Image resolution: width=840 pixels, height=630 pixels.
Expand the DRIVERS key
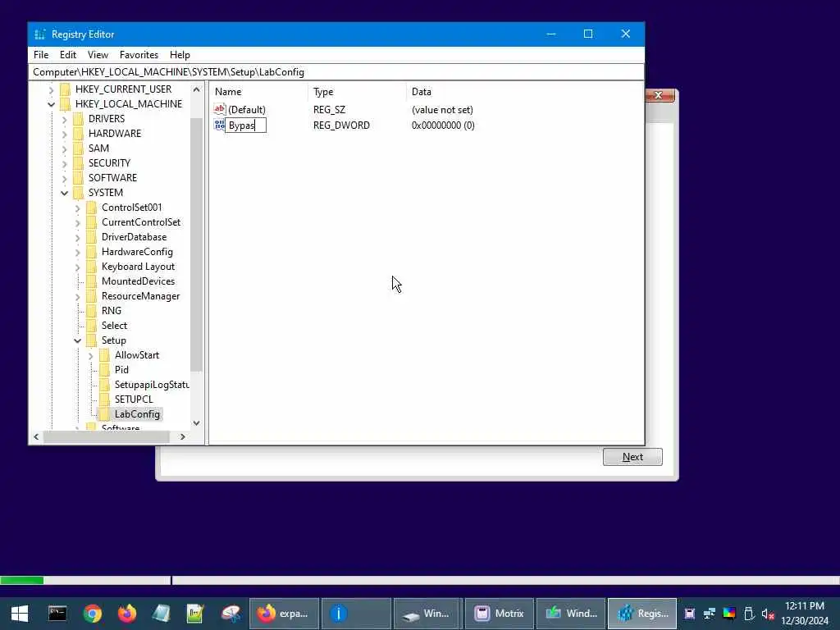point(64,119)
